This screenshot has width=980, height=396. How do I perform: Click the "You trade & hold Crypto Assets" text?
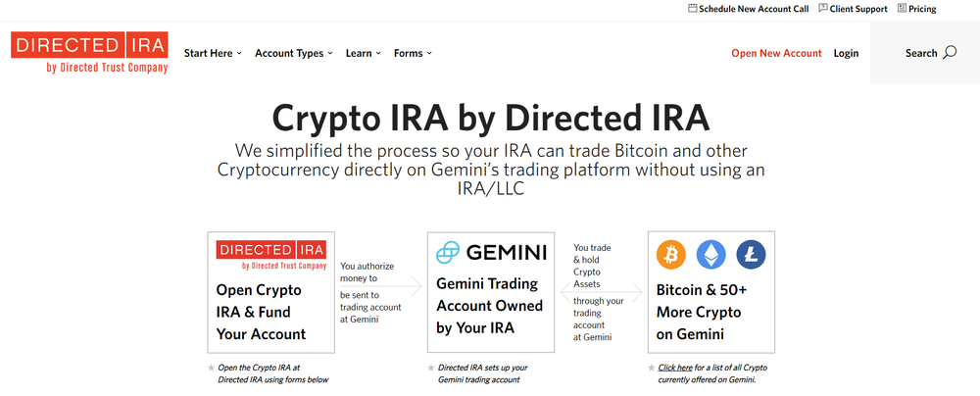pyautogui.click(x=593, y=266)
